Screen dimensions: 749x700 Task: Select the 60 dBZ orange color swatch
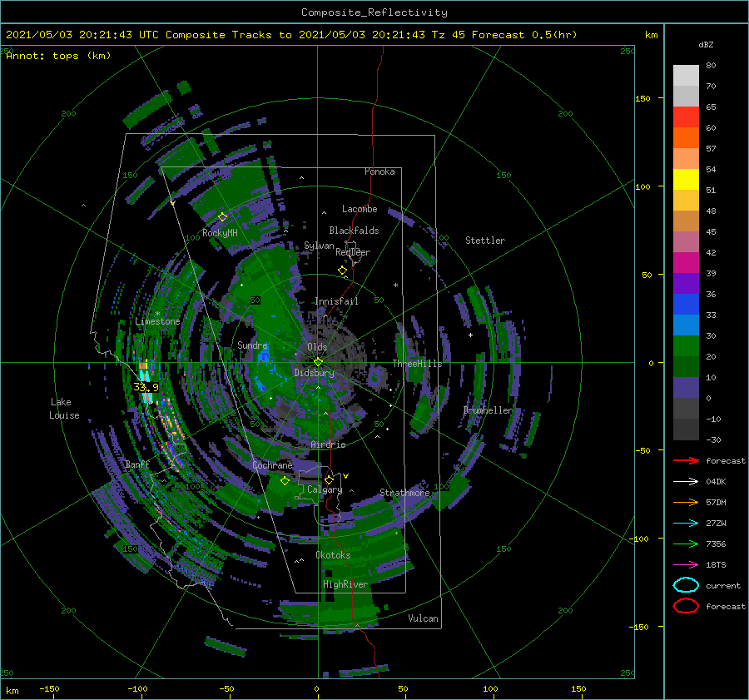pos(686,137)
